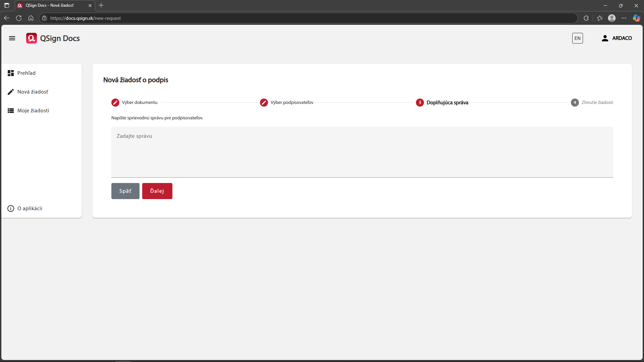Click the browser home icon

pos(31,18)
